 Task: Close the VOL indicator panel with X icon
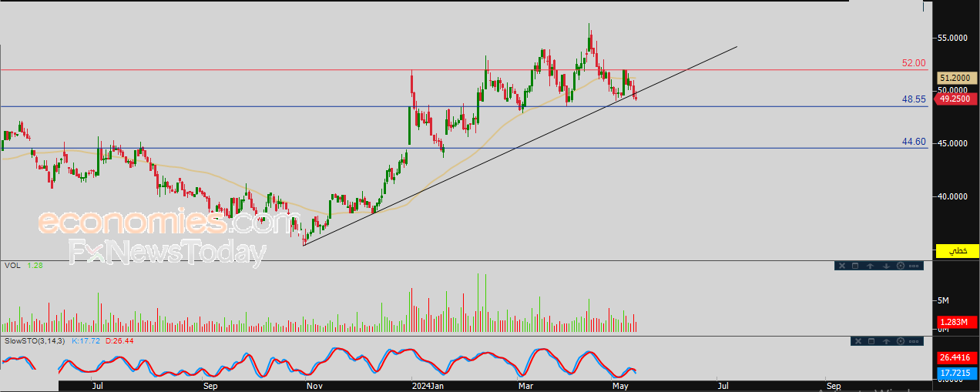pos(842,266)
